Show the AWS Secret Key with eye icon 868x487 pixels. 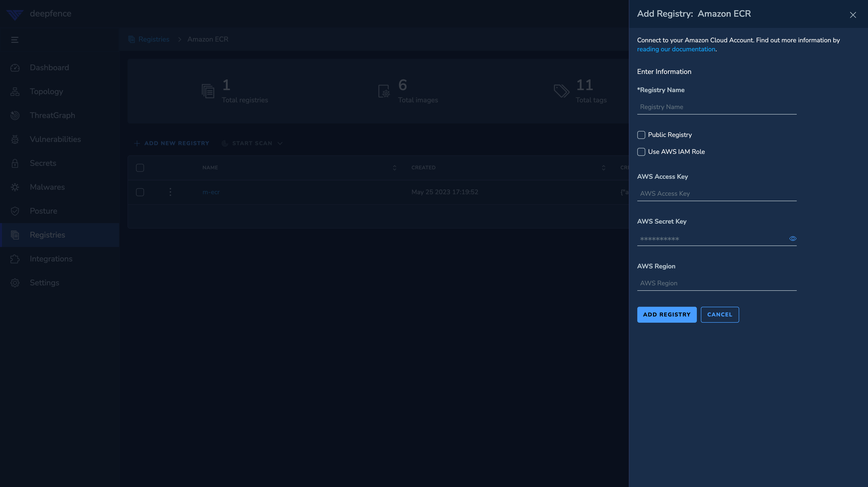[x=793, y=239]
